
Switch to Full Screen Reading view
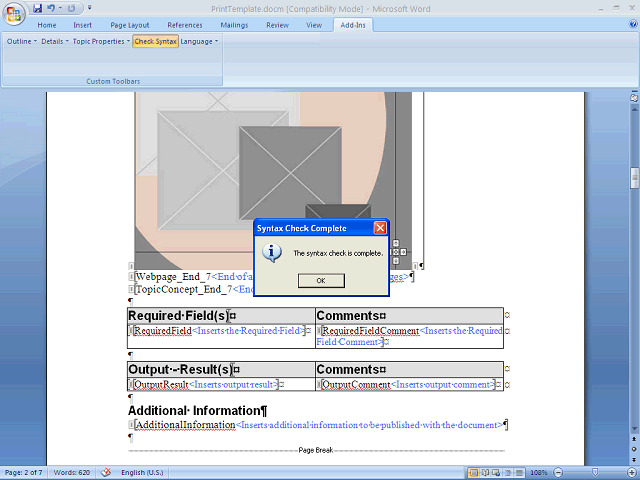click(x=485, y=473)
